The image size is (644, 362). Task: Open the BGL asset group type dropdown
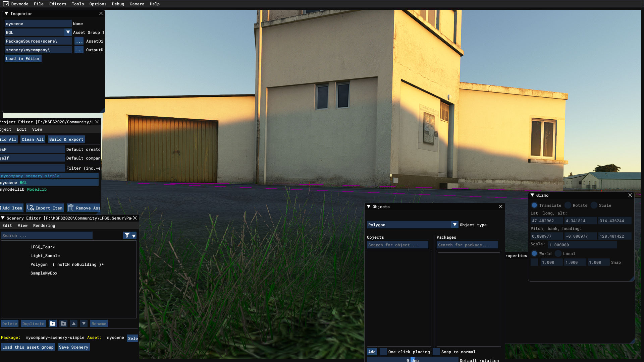pos(68,33)
